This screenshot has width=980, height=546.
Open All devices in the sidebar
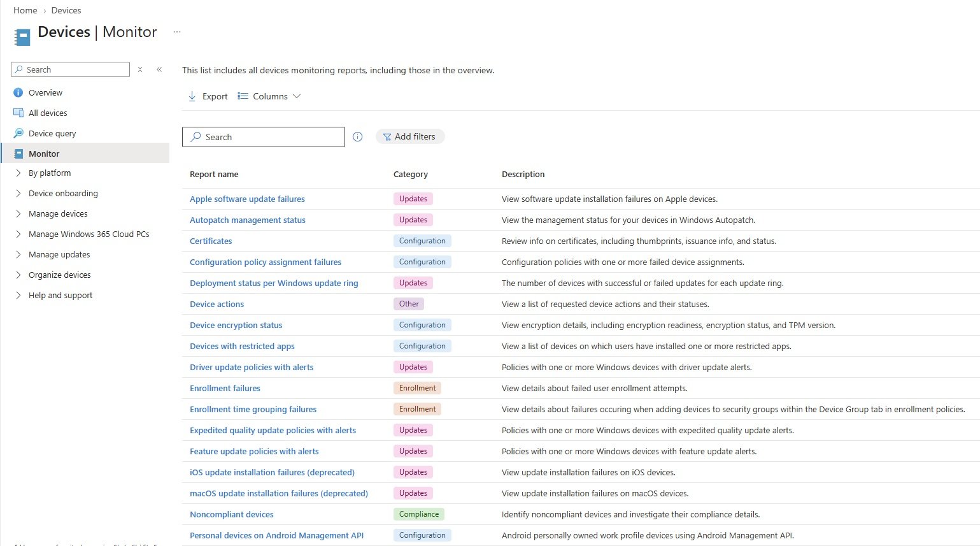(48, 113)
